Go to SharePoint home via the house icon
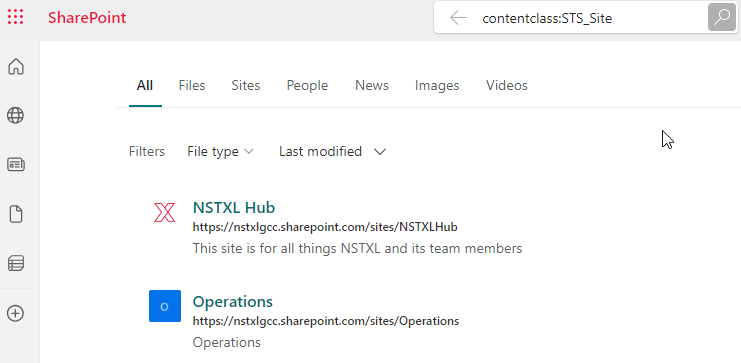This screenshot has width=741, height=363. (x=16, y=67)
